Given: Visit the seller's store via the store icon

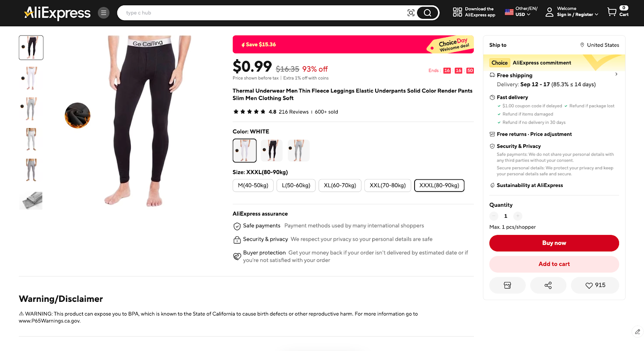Looking at the screenshot, I should pos(507,285).
